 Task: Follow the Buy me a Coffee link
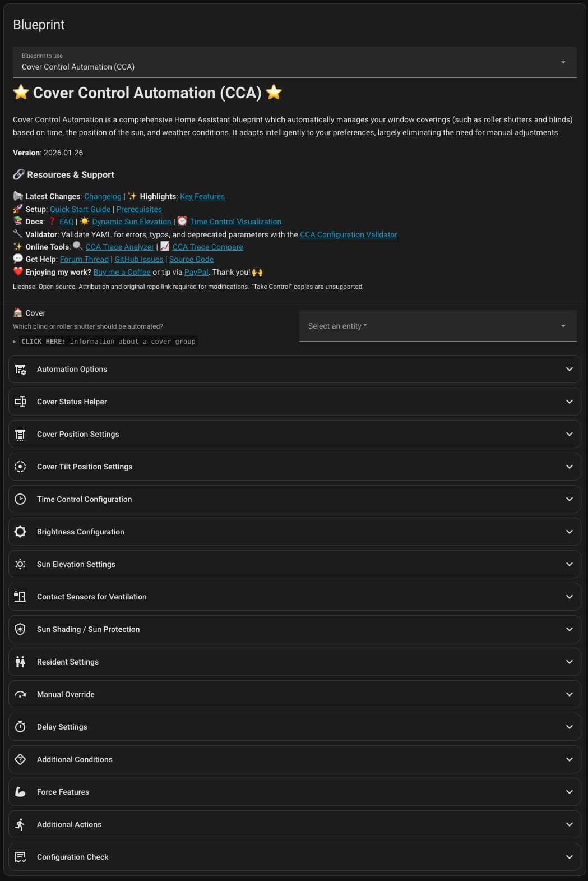[x=122, y=273]
